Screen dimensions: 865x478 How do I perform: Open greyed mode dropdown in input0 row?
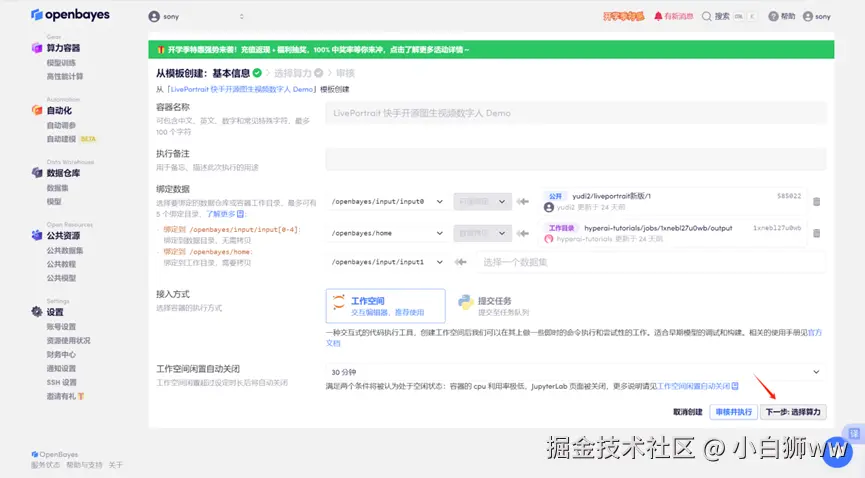click(482, 201)
